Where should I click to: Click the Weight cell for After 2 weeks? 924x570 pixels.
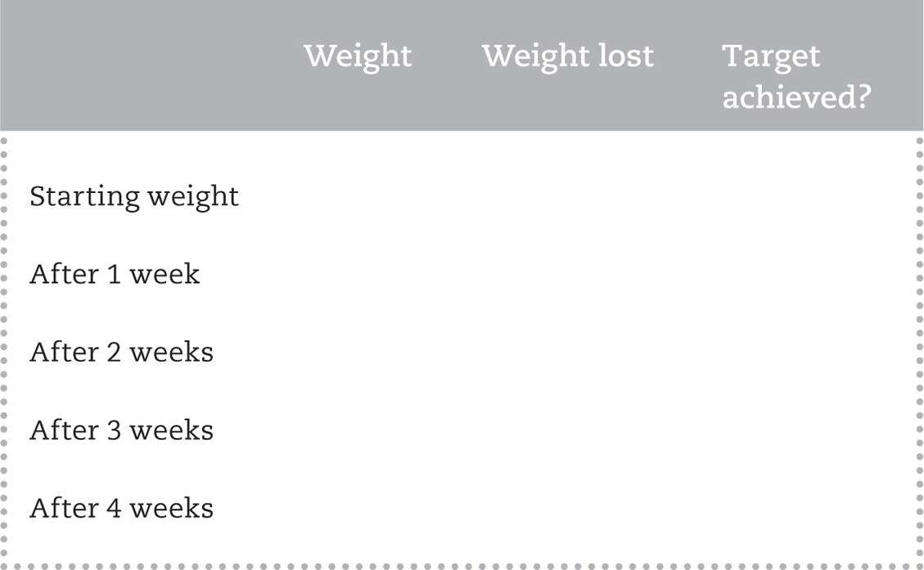pos(358,352)
